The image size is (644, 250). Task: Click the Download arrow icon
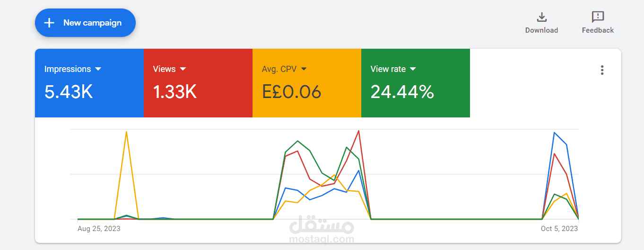[541, 18]
